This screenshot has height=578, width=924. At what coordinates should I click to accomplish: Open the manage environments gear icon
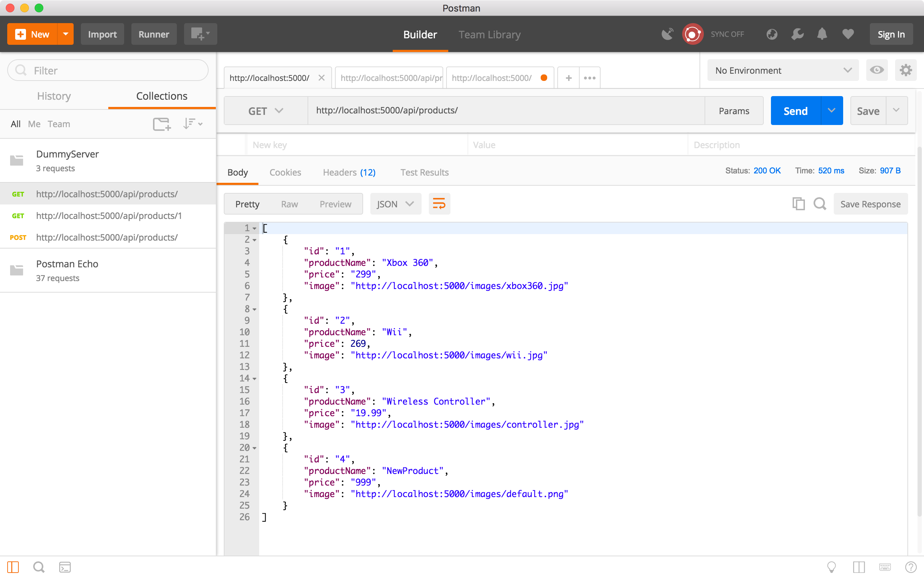pyautogui.click(x=906, y=70)
